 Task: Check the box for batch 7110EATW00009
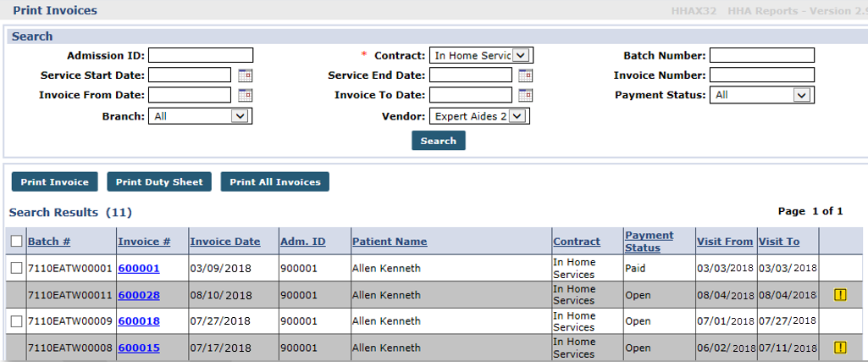point(16,321)
